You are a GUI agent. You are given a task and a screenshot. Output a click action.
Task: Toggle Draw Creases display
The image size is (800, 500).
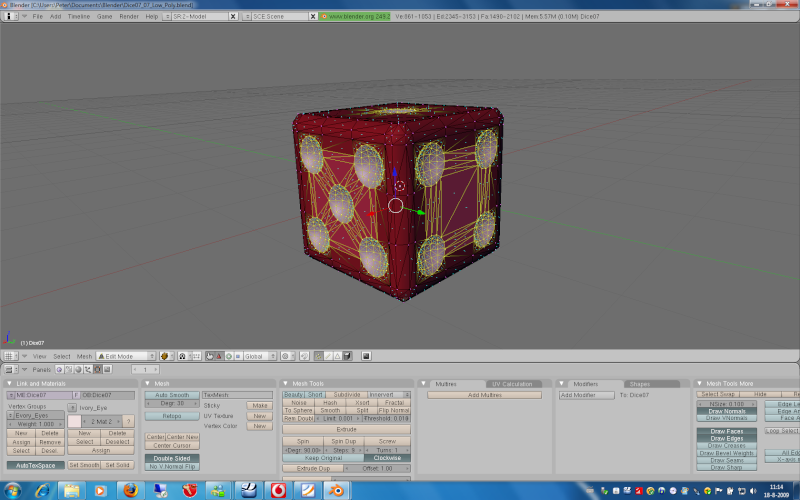tap(727, 446)
